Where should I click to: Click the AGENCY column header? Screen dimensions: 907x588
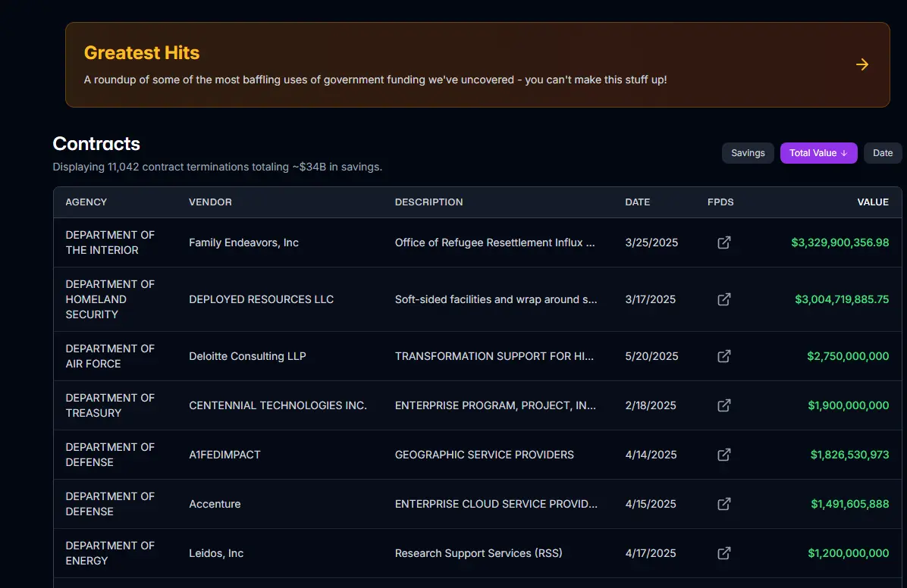pos(86,202)
